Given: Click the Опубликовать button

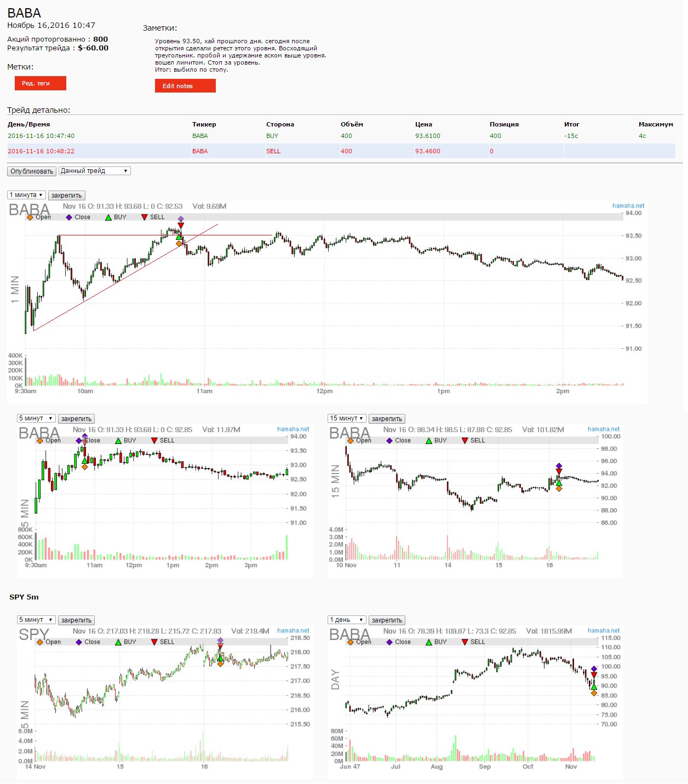Looking at the screenshot, I should (x=32, y=171).
